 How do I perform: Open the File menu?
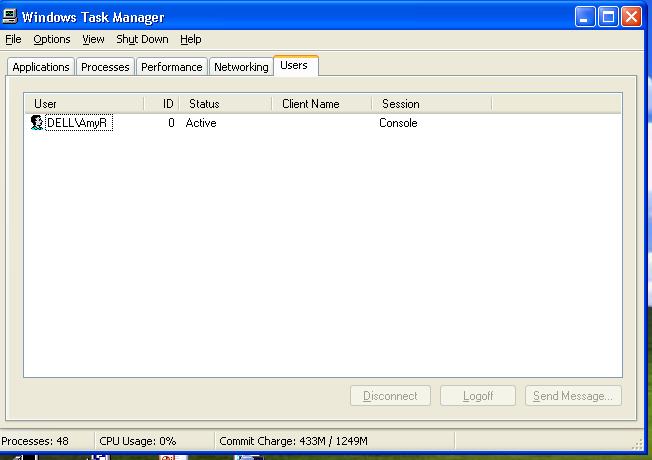[13, 39]
